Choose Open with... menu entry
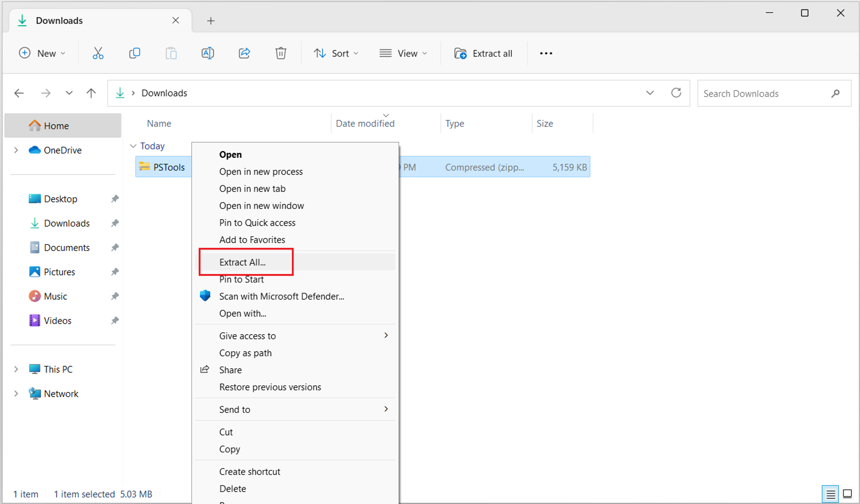The width and height of the screenshot is (860, 504). coord(296,313)
